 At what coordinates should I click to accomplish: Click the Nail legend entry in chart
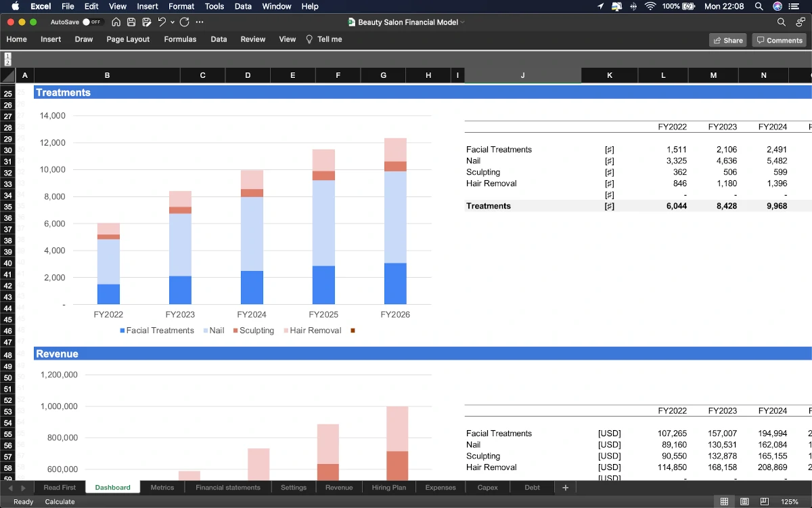coord(213,331)
